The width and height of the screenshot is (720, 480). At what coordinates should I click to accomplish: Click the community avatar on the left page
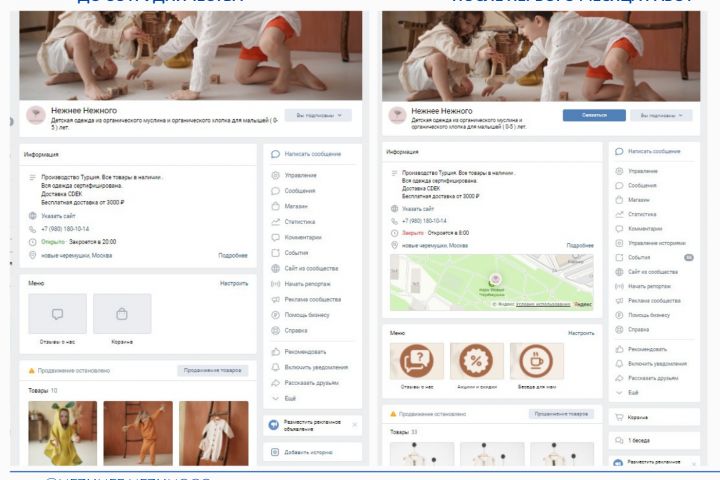35,115
